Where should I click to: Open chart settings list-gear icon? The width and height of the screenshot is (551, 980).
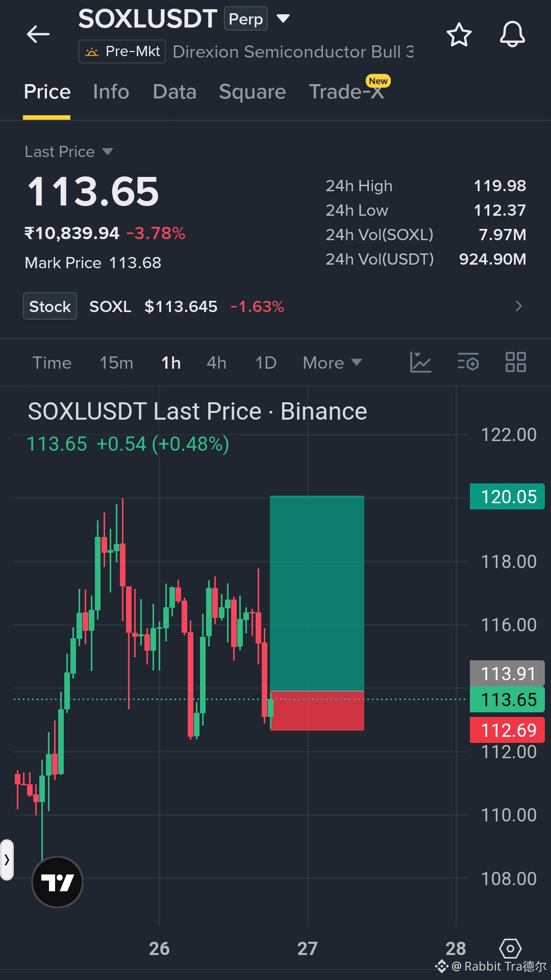pyautogui.click(x=468, y=363)
